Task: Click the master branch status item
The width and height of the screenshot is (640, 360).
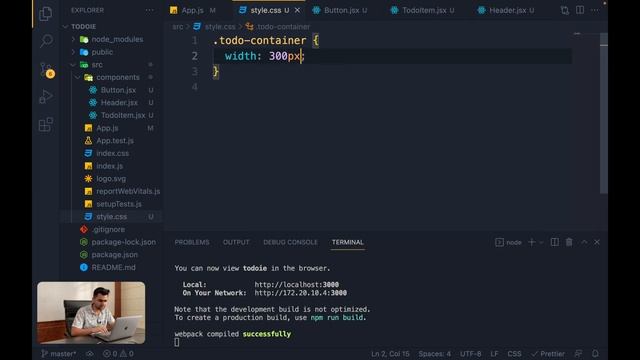Action: pos(58,353)
